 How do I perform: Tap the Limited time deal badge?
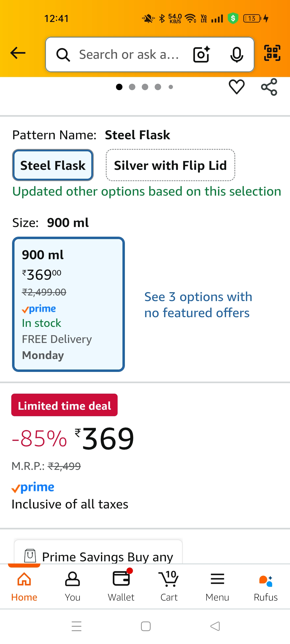point(64,405)
